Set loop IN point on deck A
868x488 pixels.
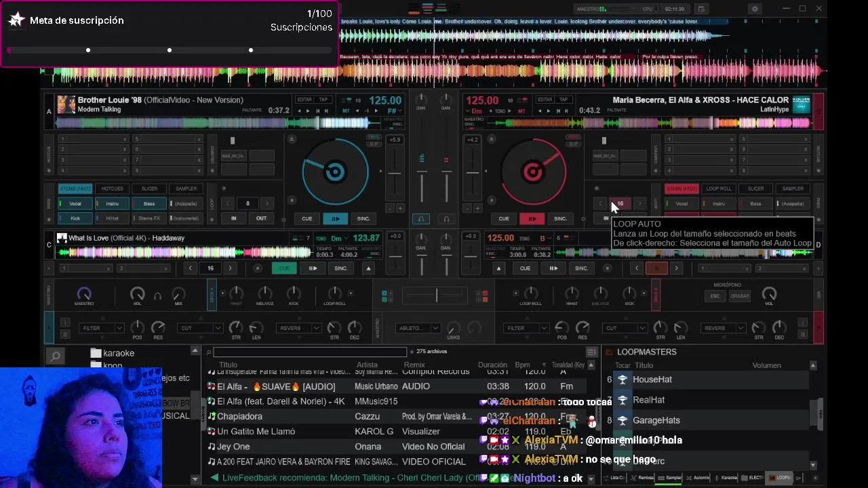click(233, 218)
